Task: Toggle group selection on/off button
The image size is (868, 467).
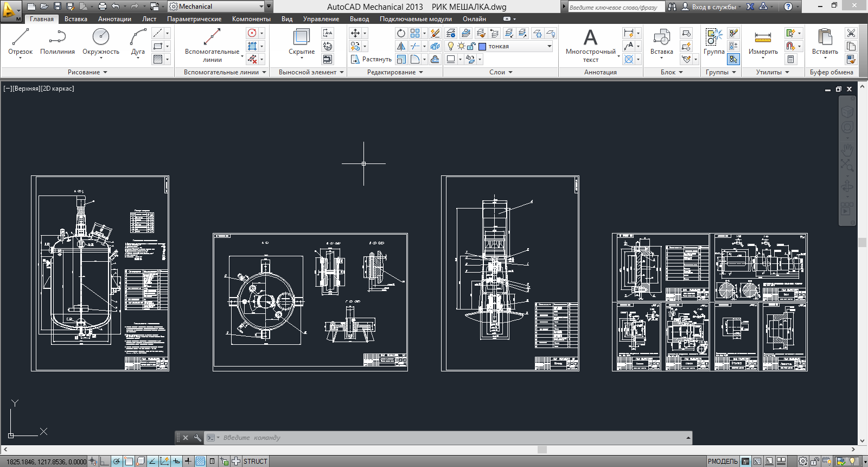Action: coord(733,59)
